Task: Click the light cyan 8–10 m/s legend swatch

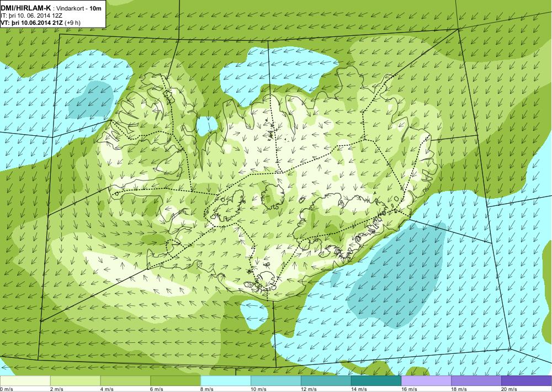Action: pyautogui.click(x=226, y=381)
